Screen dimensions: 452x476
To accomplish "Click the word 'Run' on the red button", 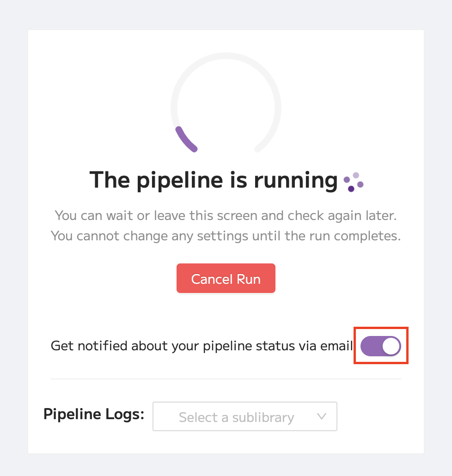I will (x=249, y=279).
